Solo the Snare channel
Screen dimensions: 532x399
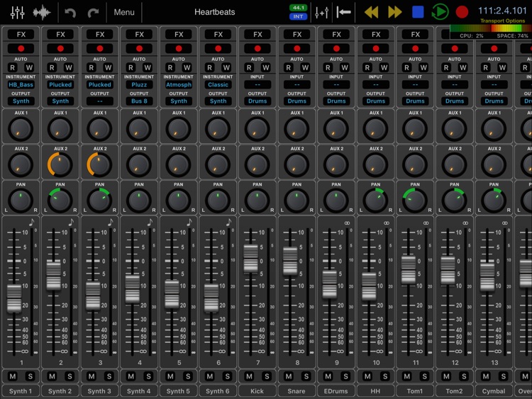coord(306,376)
